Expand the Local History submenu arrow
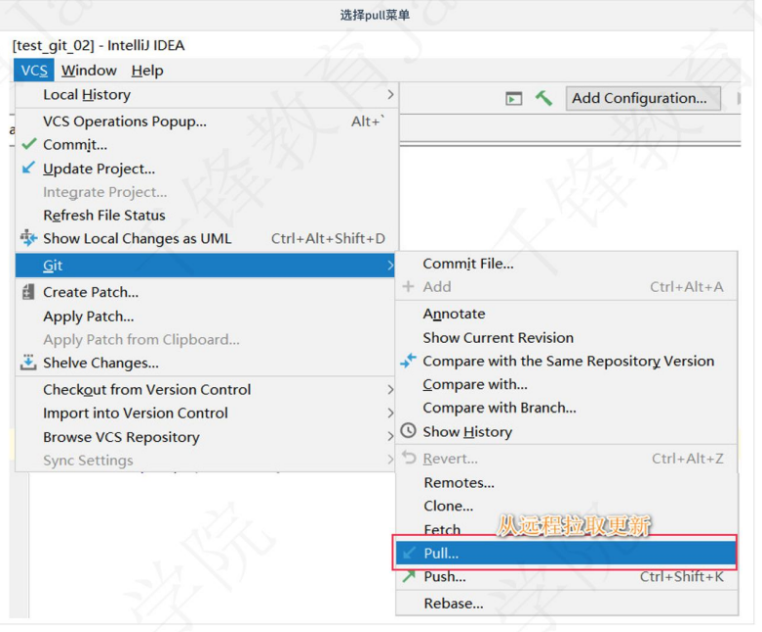The width and height of the screenshot is (762, 632). (x=390, y=94)
